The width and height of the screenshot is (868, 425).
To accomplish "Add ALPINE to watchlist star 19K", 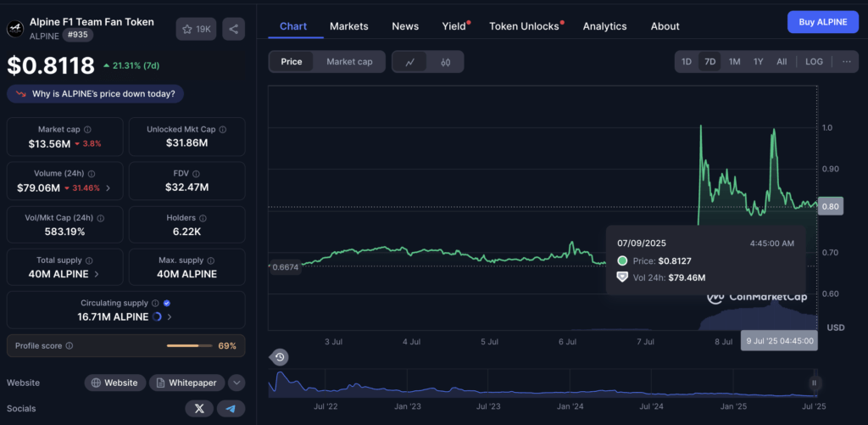I will point(196,29).
